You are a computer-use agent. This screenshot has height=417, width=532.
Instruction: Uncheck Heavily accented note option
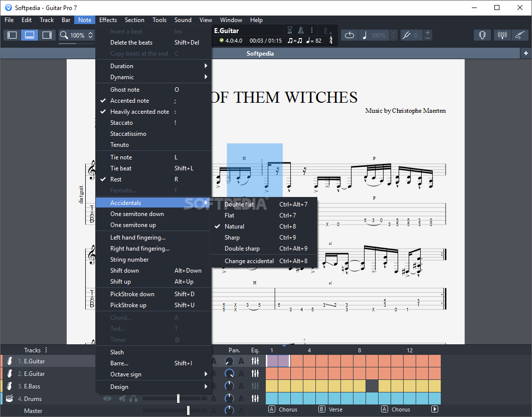tap(153, 112)
